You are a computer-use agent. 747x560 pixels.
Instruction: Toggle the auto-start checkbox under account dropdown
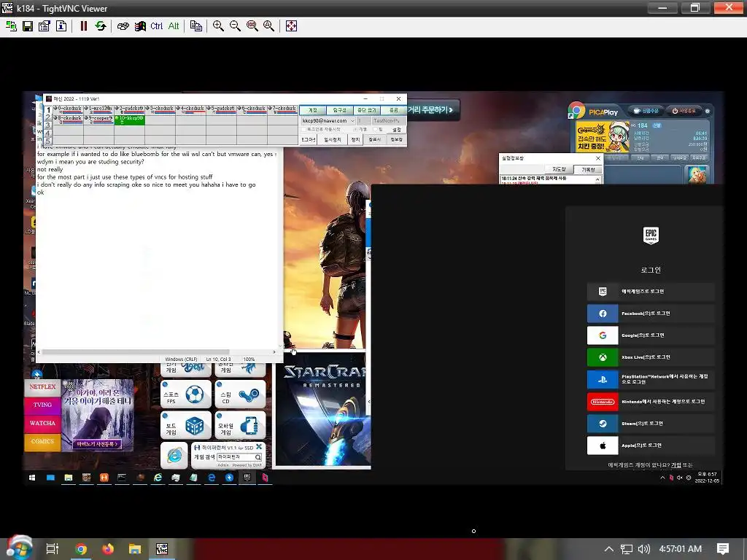tap(304, 130)
